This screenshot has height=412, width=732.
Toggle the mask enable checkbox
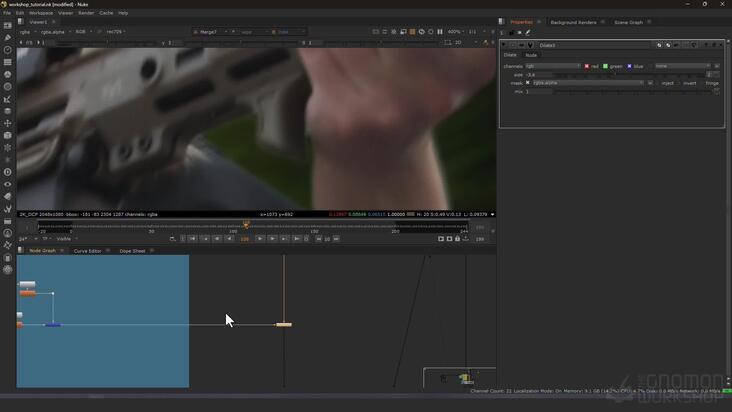coord(528,83)
